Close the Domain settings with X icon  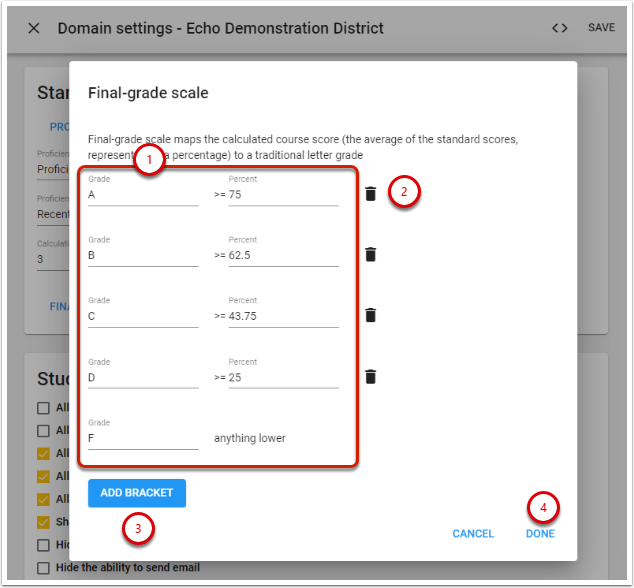tap(34, 28)
